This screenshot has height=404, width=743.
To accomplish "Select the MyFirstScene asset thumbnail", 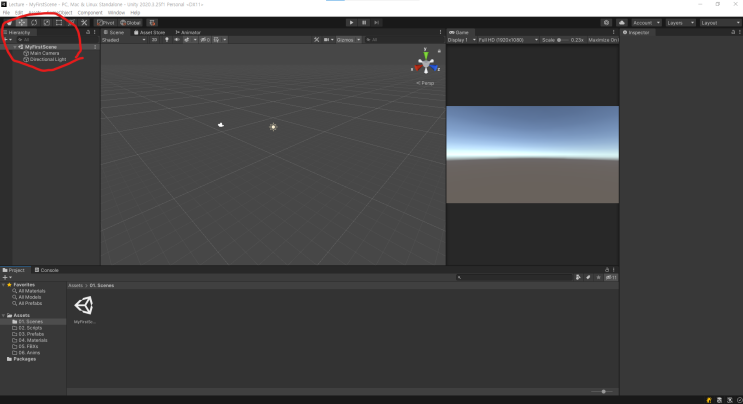I will pos(84,305).
